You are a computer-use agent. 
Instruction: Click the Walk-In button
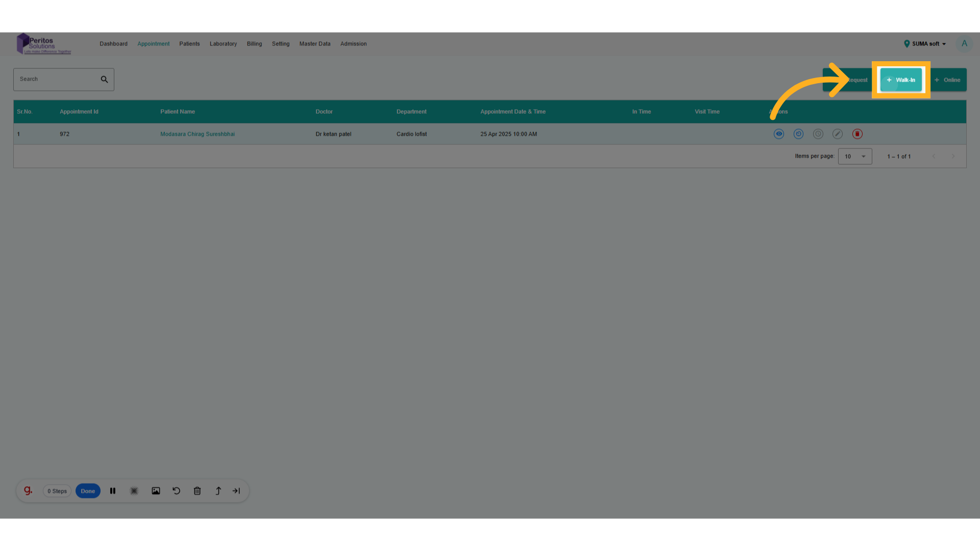tap(901, 80)
